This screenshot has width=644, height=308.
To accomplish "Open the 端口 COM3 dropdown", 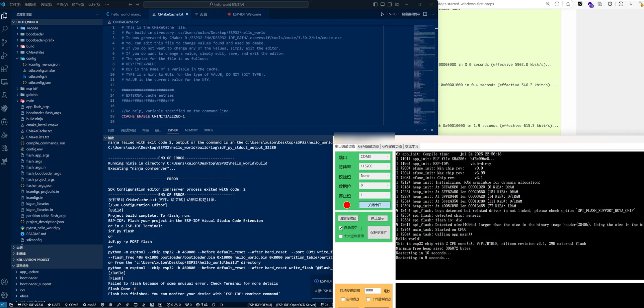I will (x=374, y=157).
